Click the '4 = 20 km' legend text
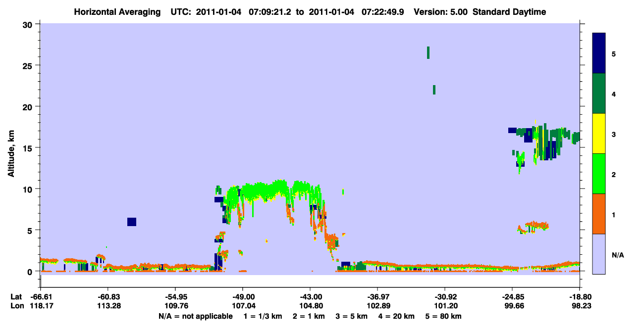Viewport: 644px width, 330px height. tap(395, 316)
